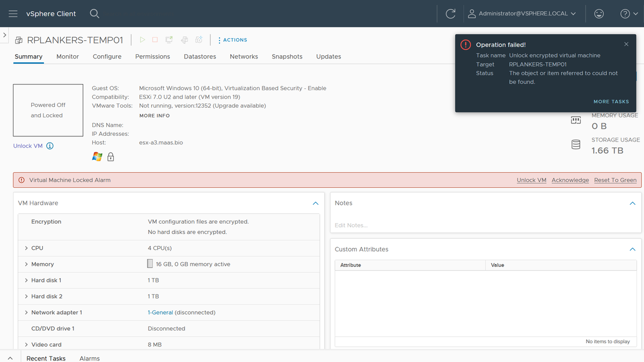Open the feedback smiley icon
The height and width of the screenshot is (362, 644).
pyautogui.click(x=599, y=13)
